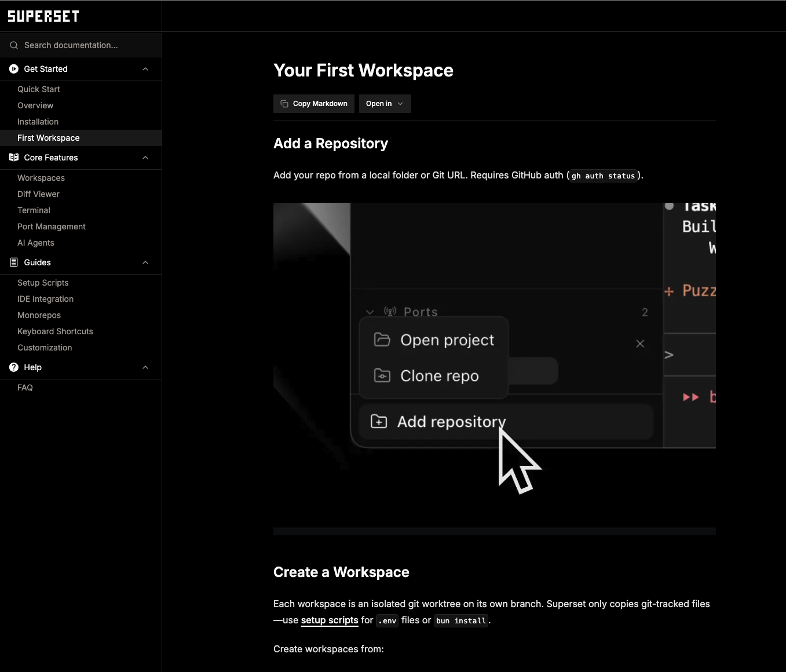786x672 pixels.
Task: Open the "Open in" dropdown
Action: point(385,104)
